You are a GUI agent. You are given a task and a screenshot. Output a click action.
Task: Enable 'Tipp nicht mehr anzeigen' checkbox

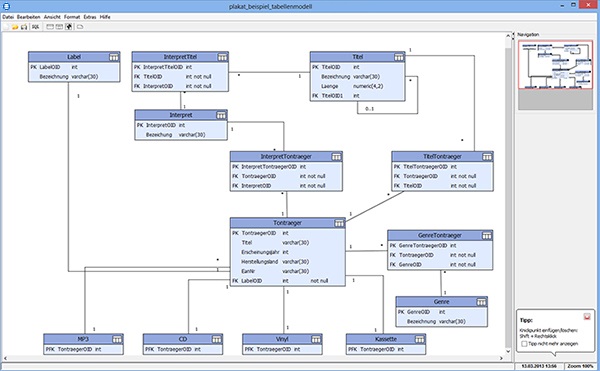(524, 344)
